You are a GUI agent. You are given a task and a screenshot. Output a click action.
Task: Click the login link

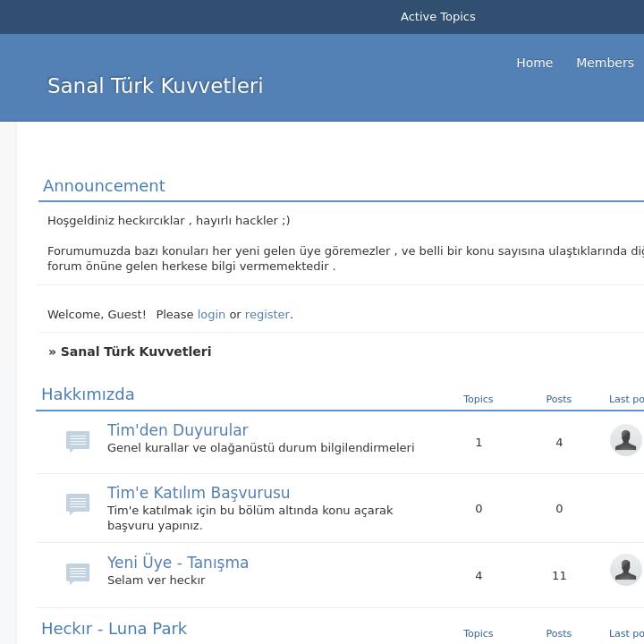pyautogui.click(x=211, y=314)
